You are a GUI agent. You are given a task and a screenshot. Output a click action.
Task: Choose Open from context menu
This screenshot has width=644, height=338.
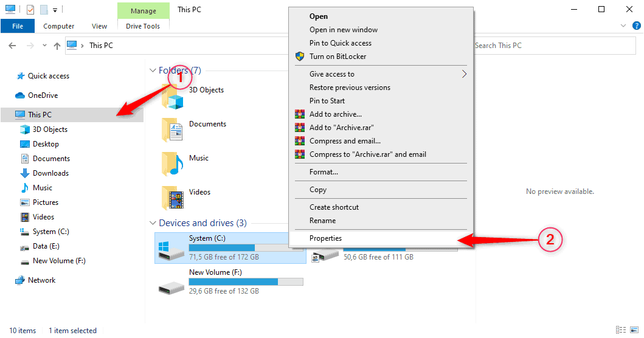pyautogui.click(x=319, y=16)
